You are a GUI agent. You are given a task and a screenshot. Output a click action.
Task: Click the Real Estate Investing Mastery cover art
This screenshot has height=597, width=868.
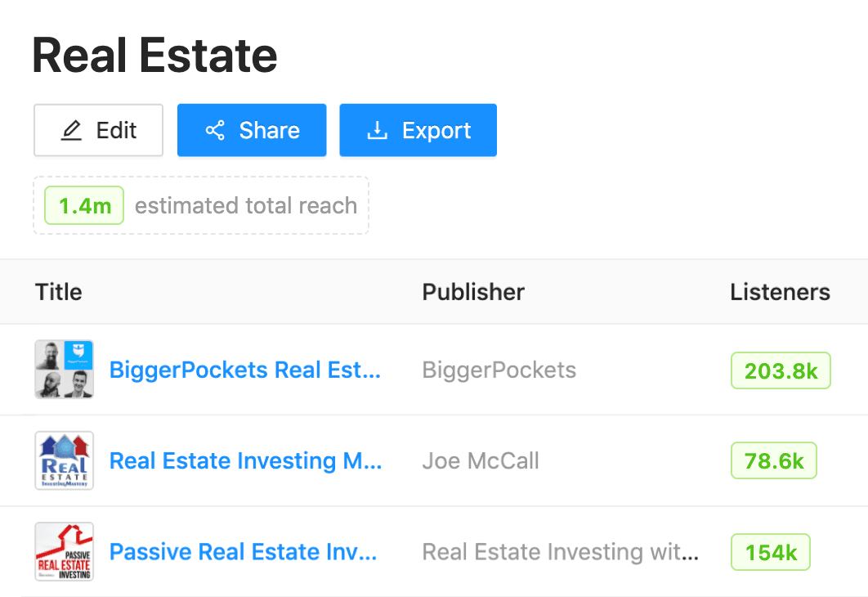pos(64,460)
